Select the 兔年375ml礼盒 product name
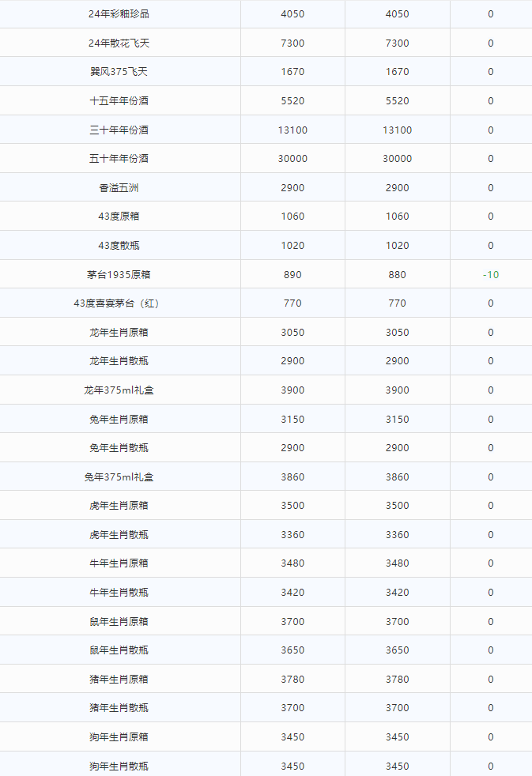Screen dimensions: 532x776 (x=119, y=477)
